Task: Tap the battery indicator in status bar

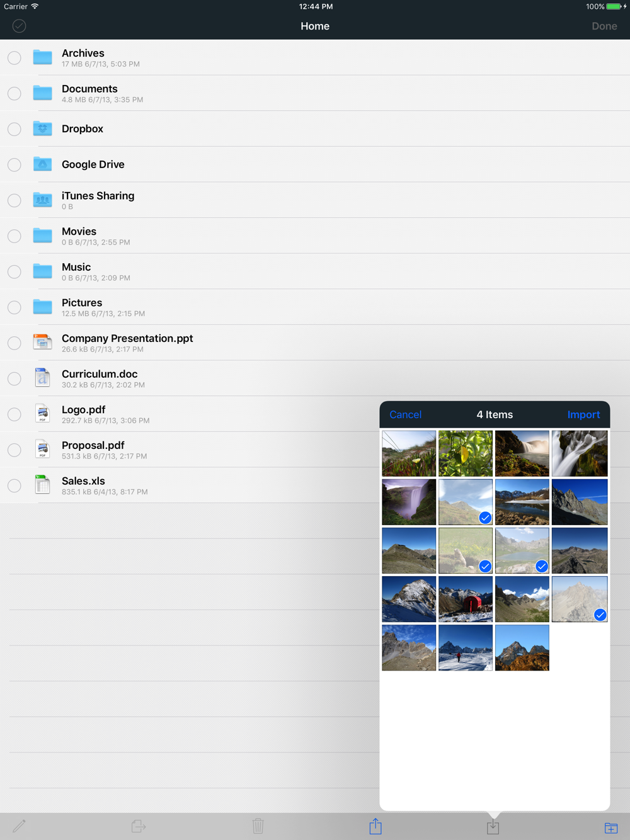Action: click(x=614, y=6)
